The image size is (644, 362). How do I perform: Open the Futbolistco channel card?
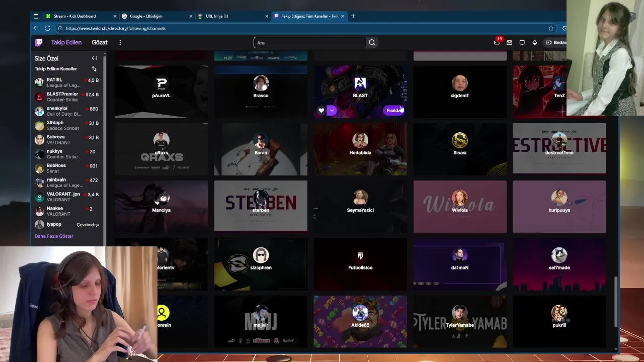360,264
